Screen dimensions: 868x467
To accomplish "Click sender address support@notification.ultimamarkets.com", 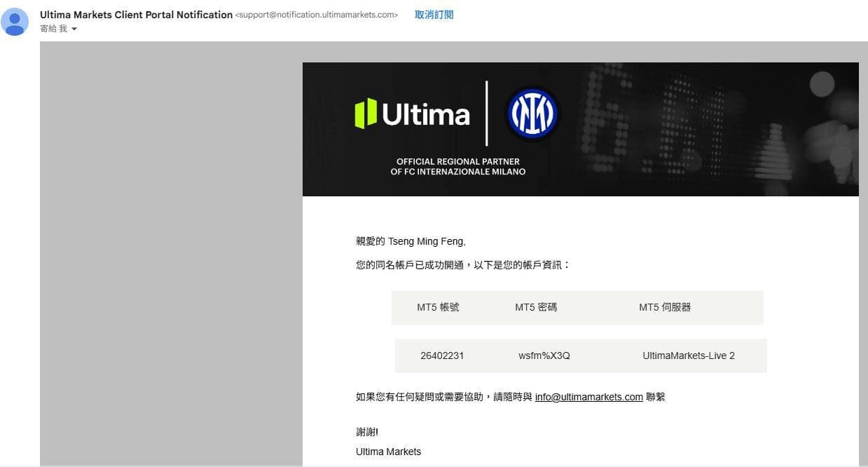I will (317, 15).
